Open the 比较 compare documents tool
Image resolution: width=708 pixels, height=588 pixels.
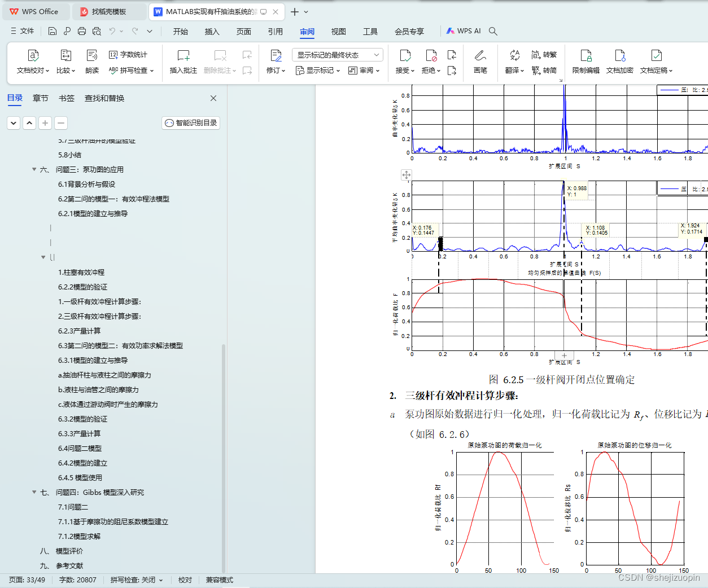(x=65, y=62)
